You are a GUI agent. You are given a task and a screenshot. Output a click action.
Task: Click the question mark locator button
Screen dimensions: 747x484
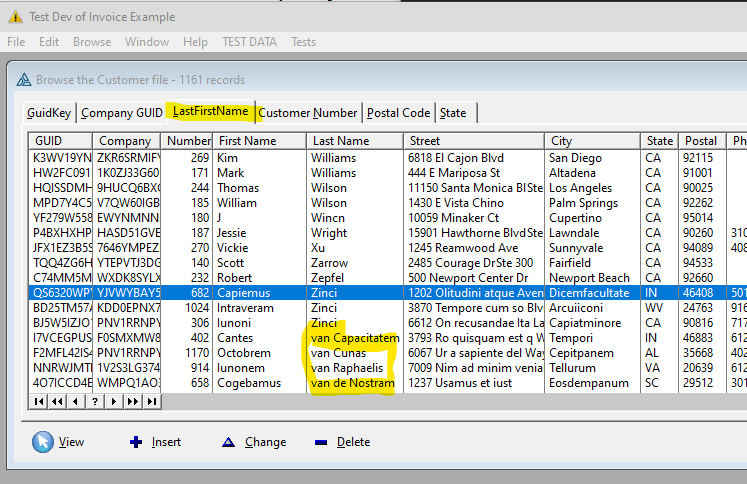click(x=95, y=401)
